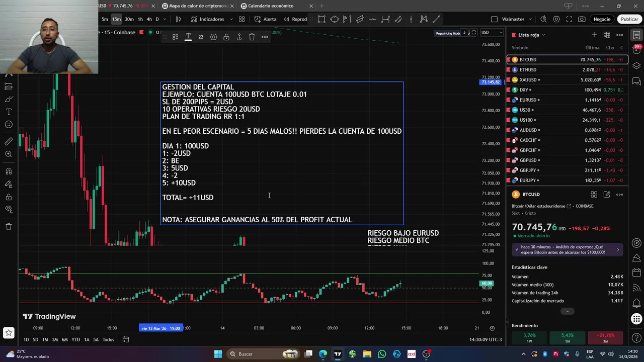
Task: Switch to 5m timeframe
Action: [105, 19]
